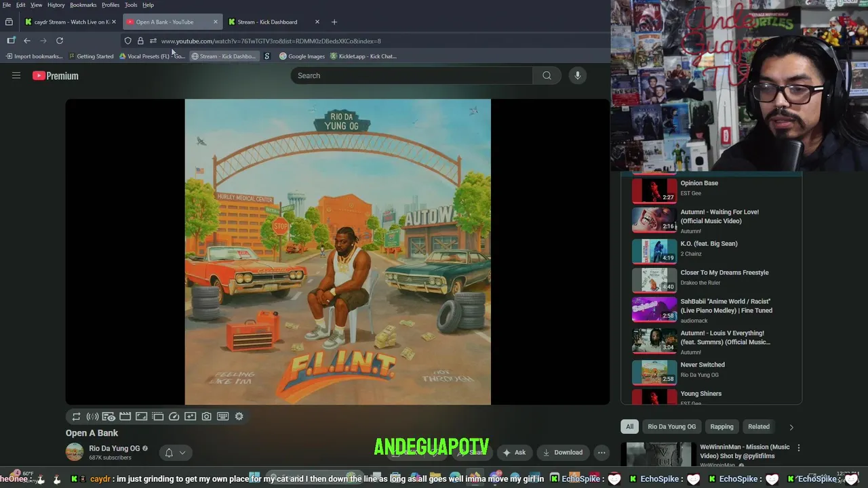Open enhancer settings gear icon

pyautogui.click(x=239, y=416)
